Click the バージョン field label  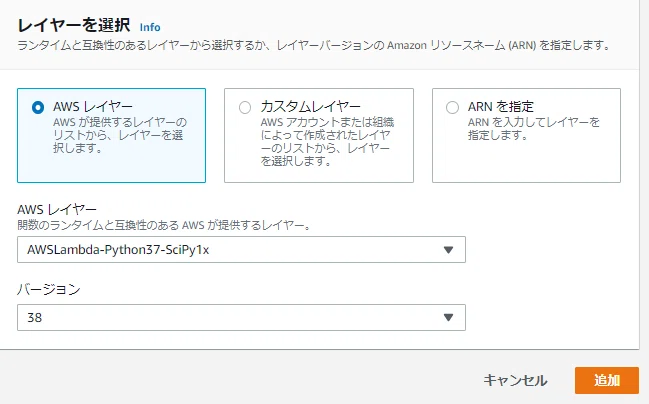pyautogui.click(x=49, y=289)
